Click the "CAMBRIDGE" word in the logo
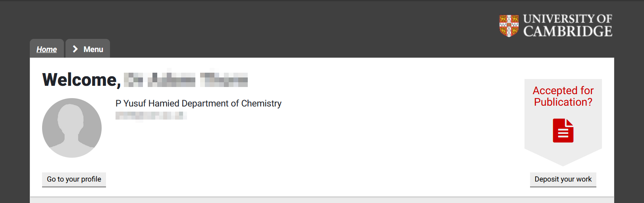Viewport: 644px width, 203px height. [568, 31]
